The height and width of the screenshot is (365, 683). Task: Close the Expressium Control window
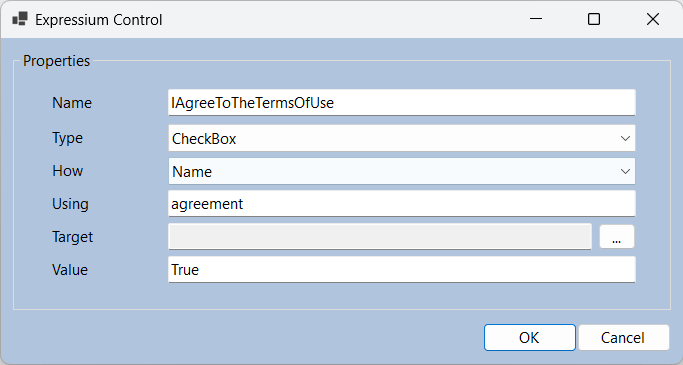pos(653,19)
